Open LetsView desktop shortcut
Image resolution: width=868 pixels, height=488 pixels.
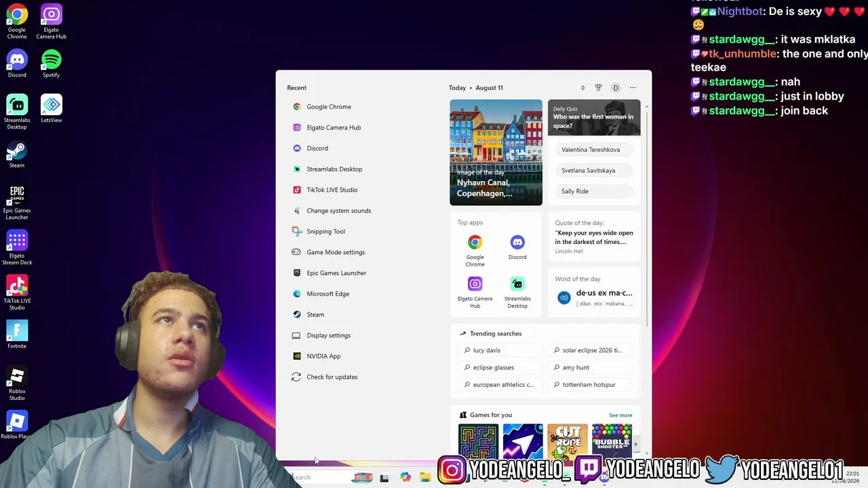point(51,108)
